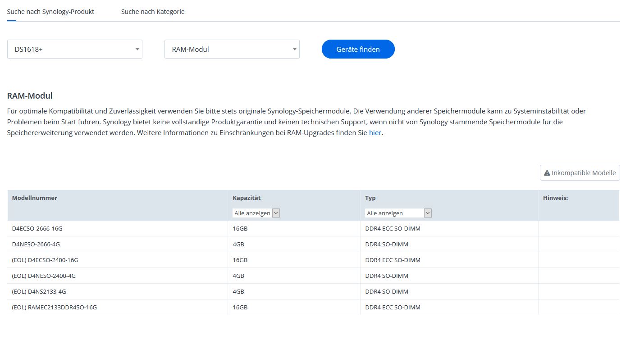Image resolution: width=644 pixels, height=340 pixels.
Task: Click the 16GB capacity of (EOL) D4ECSO-2400-16G
Action: [240, 260]
